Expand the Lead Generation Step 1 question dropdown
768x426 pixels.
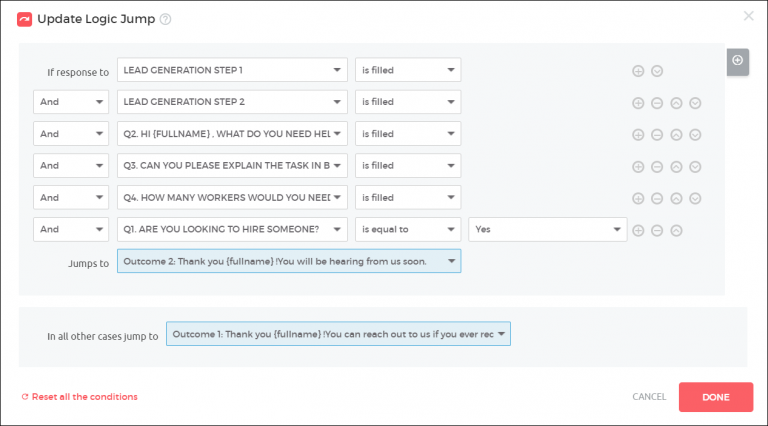pos(232,71)
